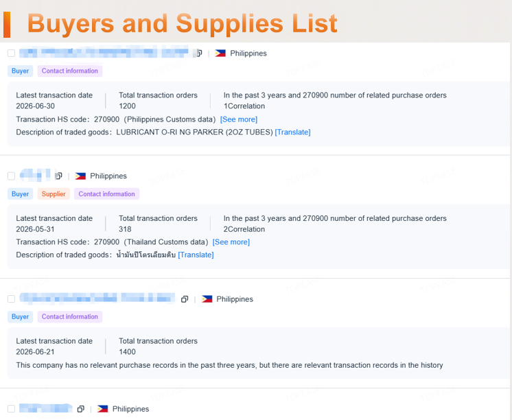Viewport: 512px width, 420px height.
Task: Tick the checkbox for the third company
Action: click(x=11, y=299)
